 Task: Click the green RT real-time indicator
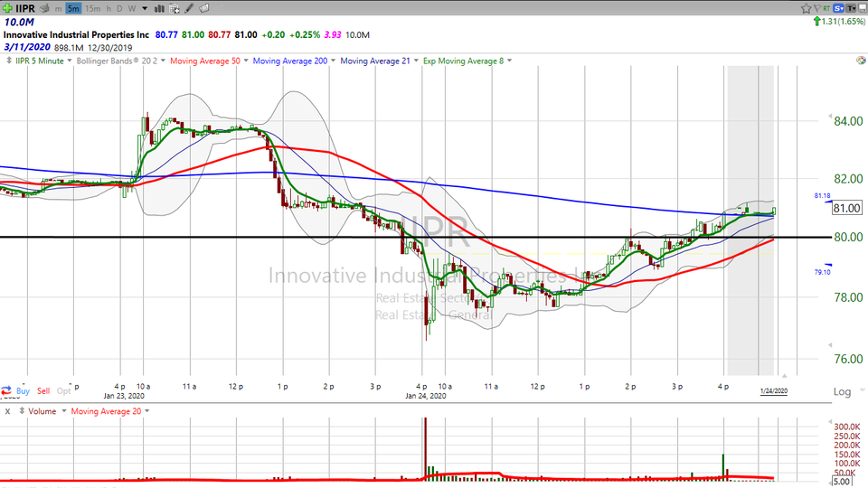(x=826, y=8)
